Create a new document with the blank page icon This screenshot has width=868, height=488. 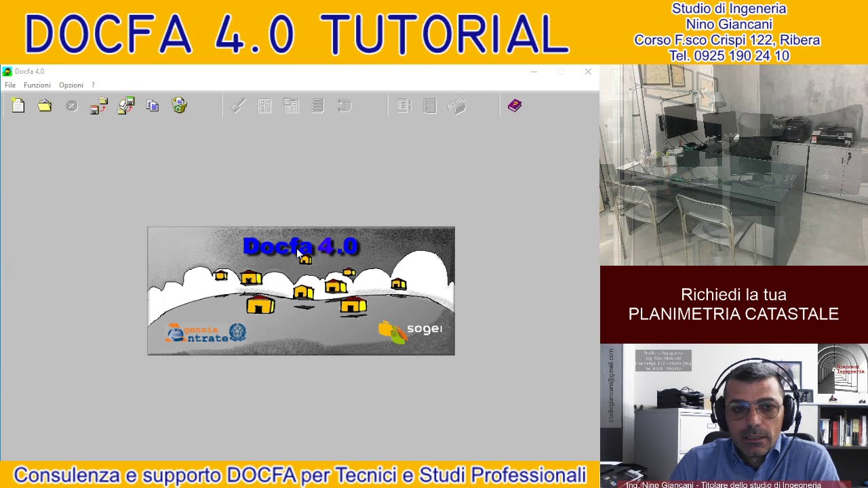(18, 106)
